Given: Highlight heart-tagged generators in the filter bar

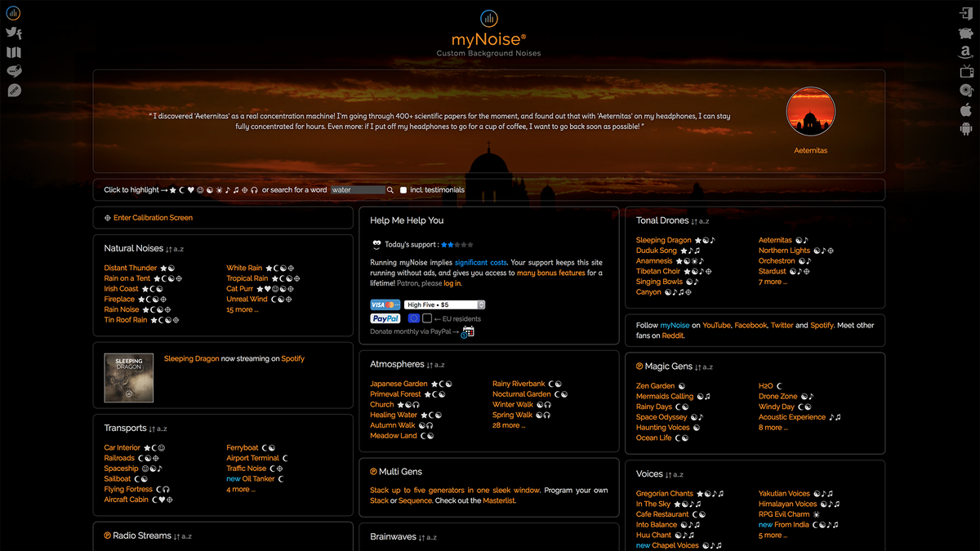Looking at the screenshot, I should 191,189.
